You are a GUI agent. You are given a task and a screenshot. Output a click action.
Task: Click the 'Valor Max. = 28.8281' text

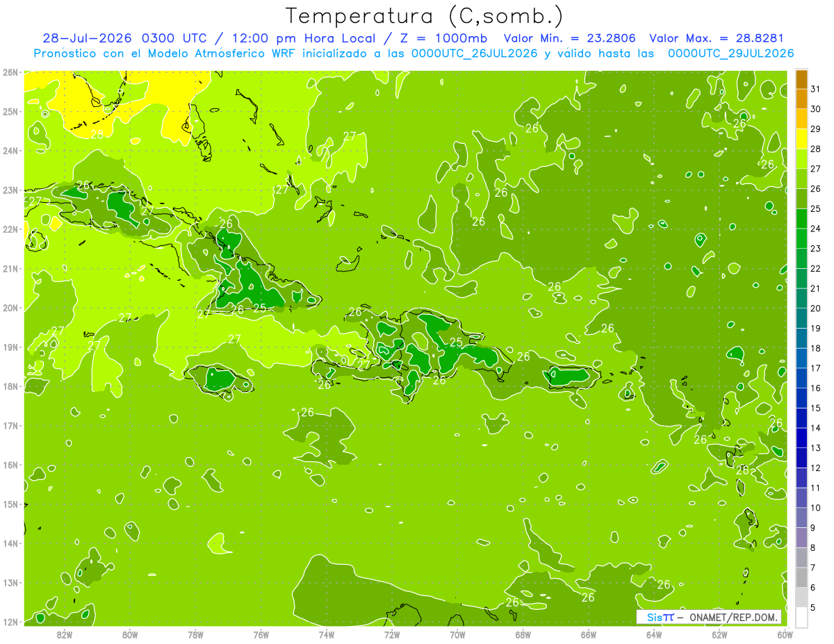(x=717, y=38)
